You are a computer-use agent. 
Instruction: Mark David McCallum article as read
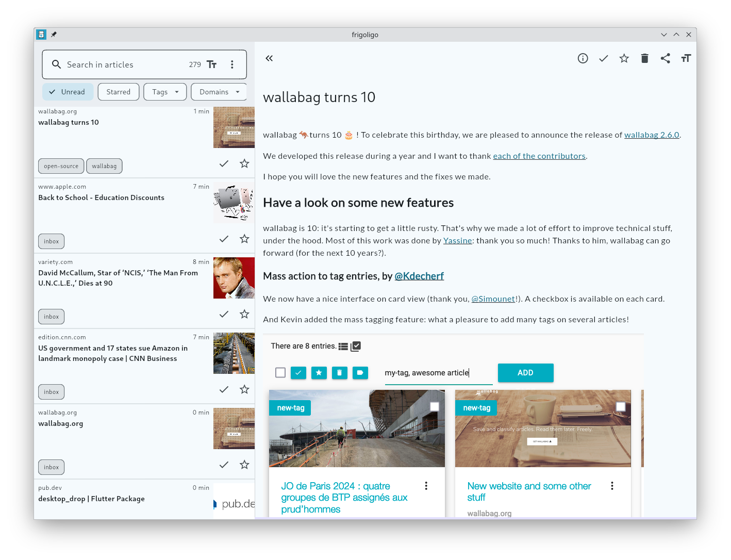tap(224, 314)
